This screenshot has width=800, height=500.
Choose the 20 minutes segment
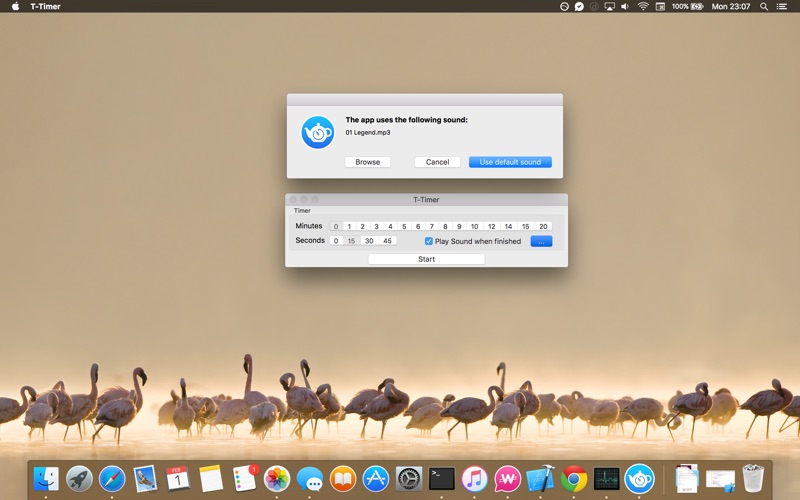tap(543, 226)
